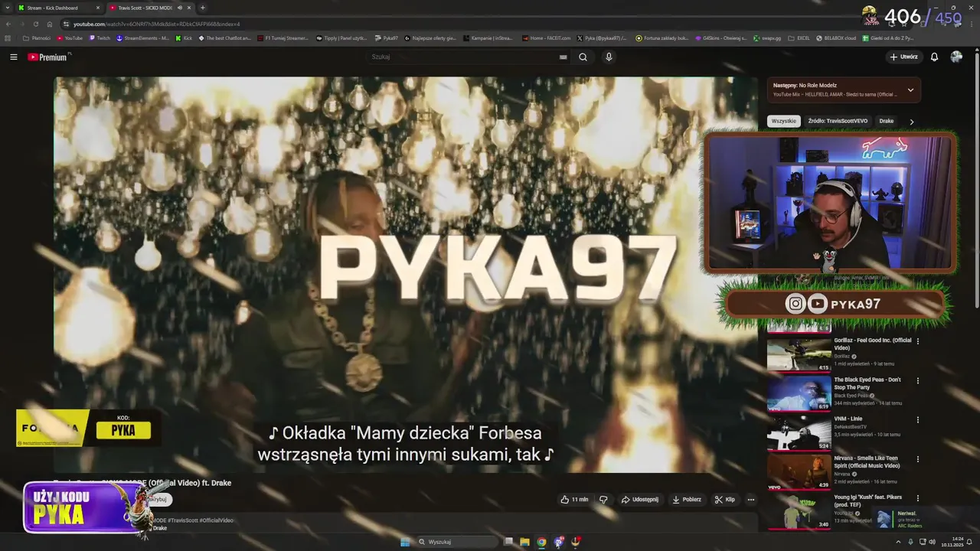Show more filter chips with right arrow

tap(911, 121)
